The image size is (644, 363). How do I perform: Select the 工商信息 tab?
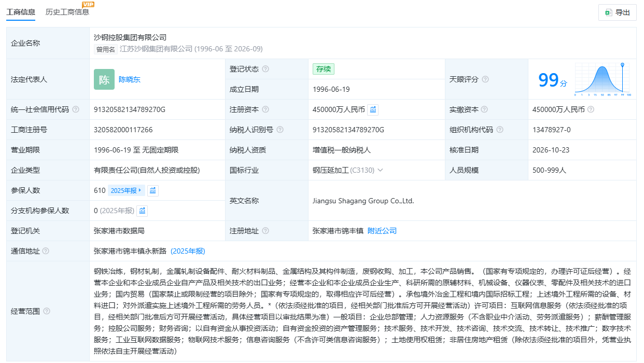pyautogui.click(x=21, y=11)
